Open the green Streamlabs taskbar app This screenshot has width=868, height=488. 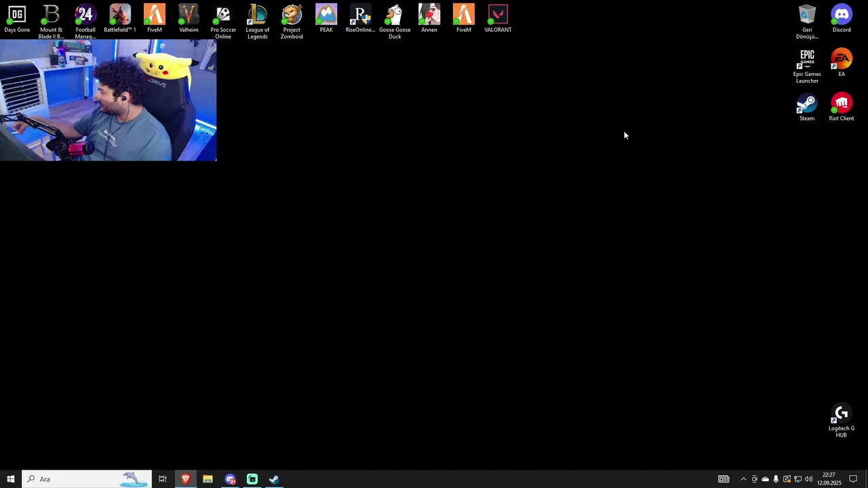[x=252, y=479]
